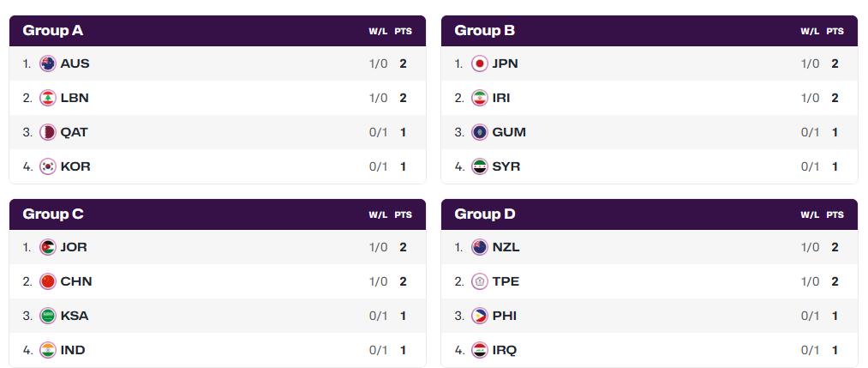868x368 pixels.
Task: Open the IRI team link
Action: [x=501, y=98]
